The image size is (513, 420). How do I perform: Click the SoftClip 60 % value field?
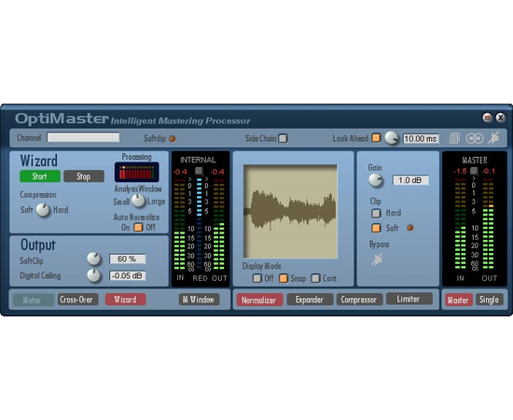coord(127,259)
